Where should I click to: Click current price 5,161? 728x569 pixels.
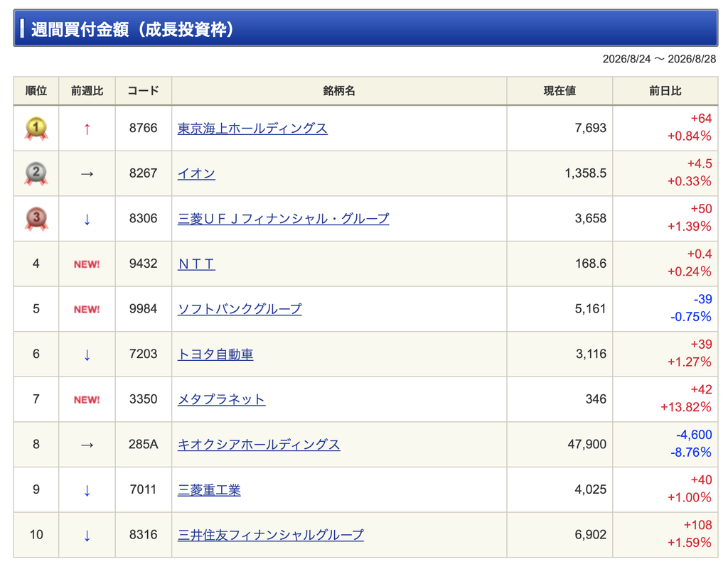click(591, 309)
